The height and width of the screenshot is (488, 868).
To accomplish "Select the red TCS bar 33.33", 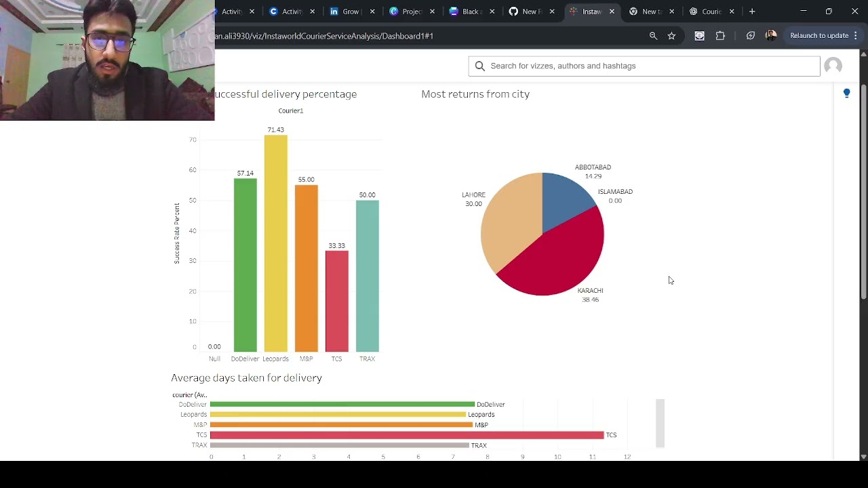I will 336,301.
